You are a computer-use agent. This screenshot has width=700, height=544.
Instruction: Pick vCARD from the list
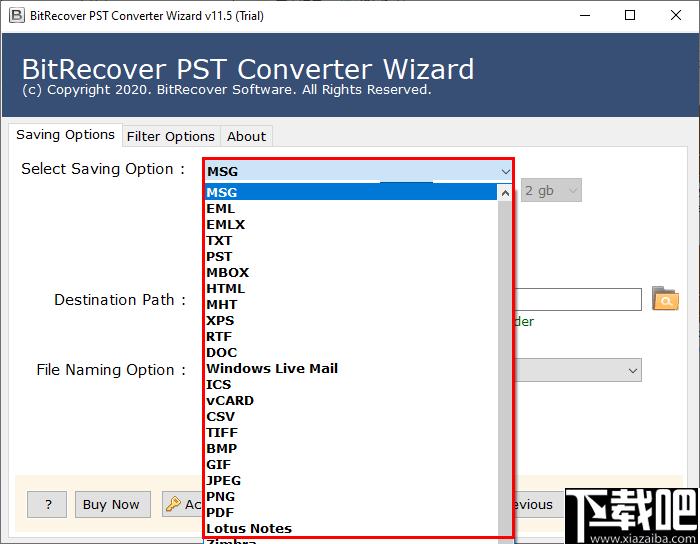click(351, 401)
